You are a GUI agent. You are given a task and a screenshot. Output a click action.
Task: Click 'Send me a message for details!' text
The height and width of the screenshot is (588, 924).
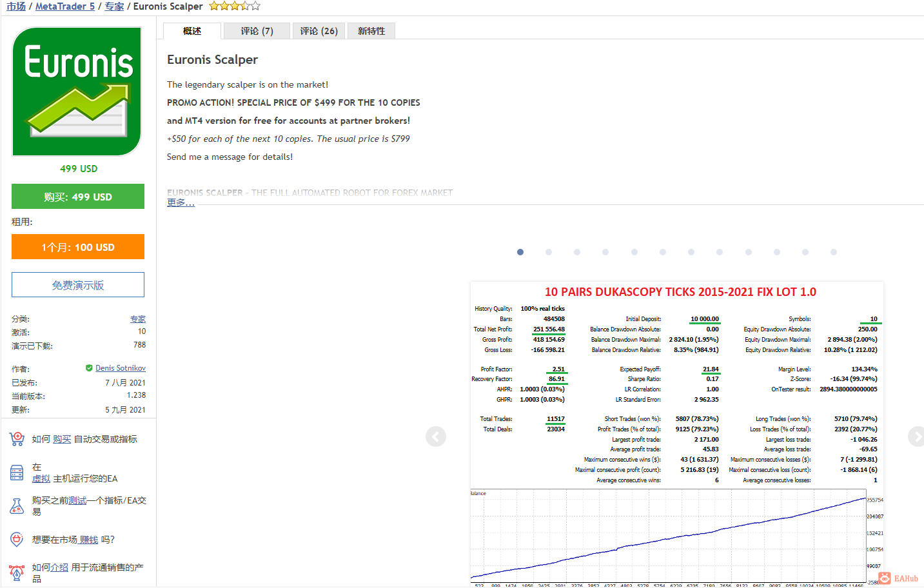coord(230,157)
